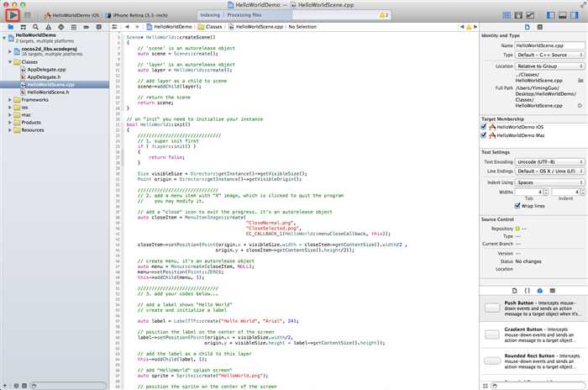Click HelloWorldDemo in the jump bar

pos(170,27)
